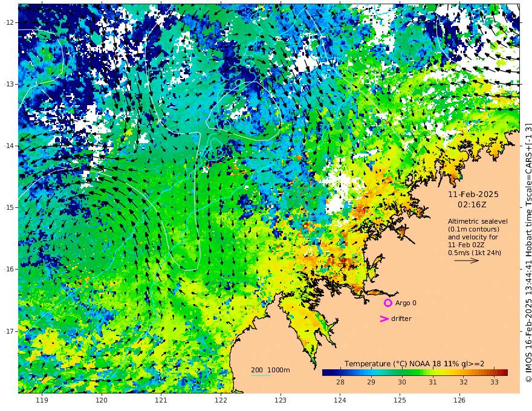Click the '32' colorbar tick label
Viewport: 532px width, 411px height.
464,382
